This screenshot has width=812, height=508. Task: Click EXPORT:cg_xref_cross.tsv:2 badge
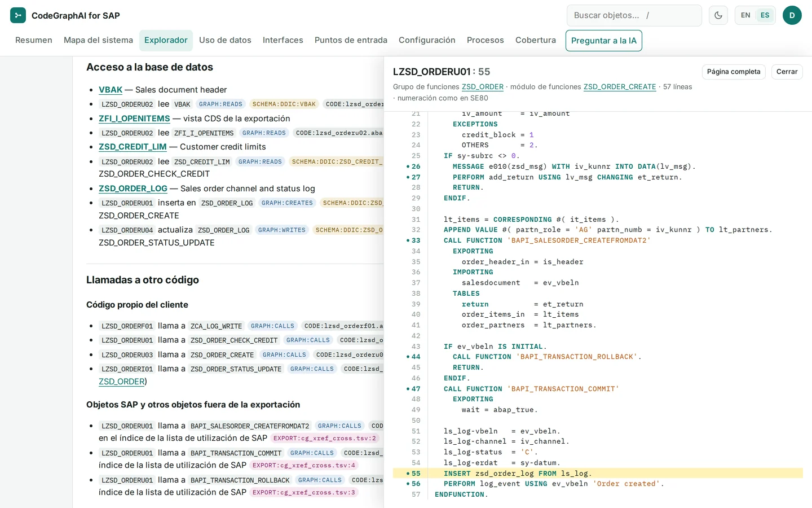tap(325, 438)
